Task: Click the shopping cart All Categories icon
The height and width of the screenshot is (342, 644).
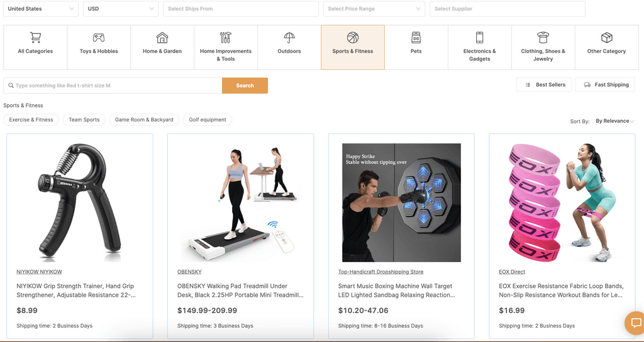Action: pos(35,37)
